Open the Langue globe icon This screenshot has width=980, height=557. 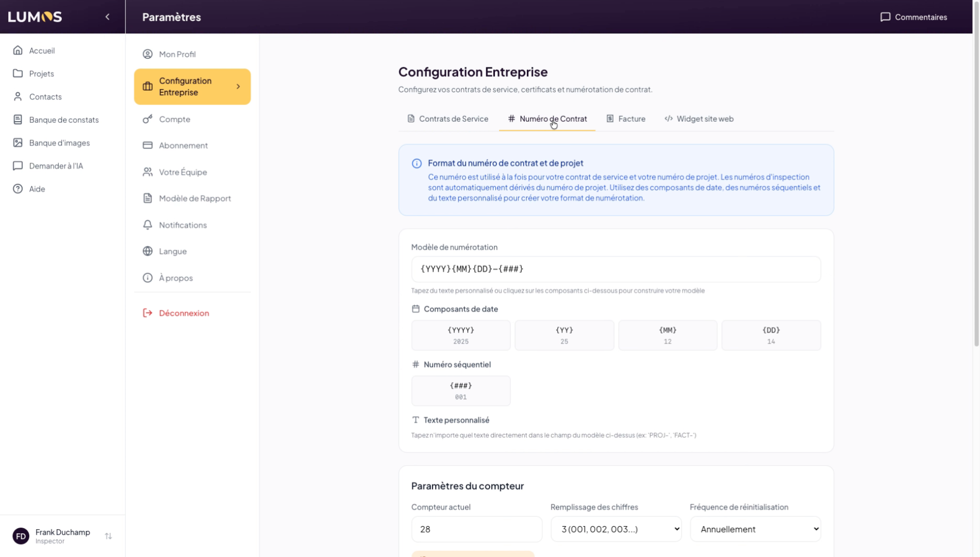[x=147, y=251]
